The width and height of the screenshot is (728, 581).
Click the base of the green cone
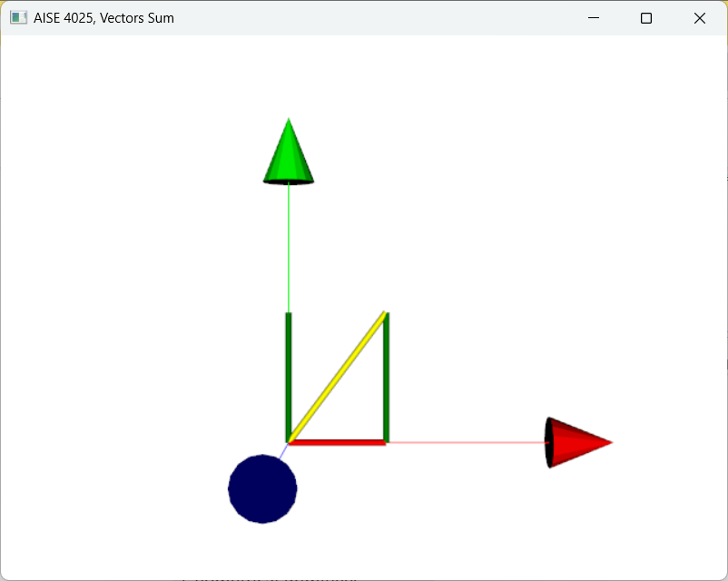pyautogui.click(x=288, y=182)
